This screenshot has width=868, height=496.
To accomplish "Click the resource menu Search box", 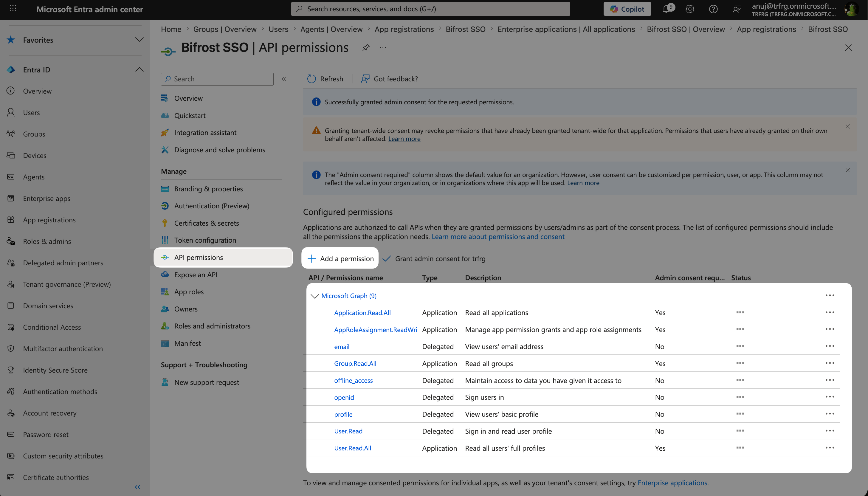I will 217,79.
